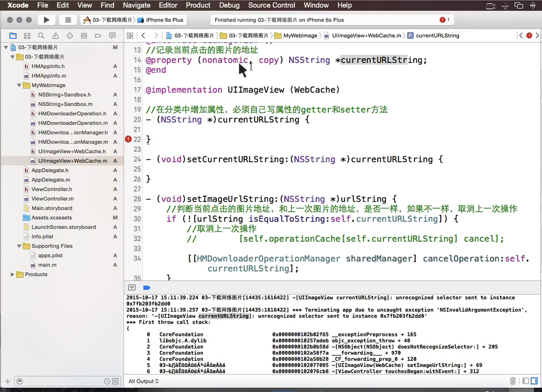This screenshot has height=392, width=542.
Task: Open the Issue navigator warning icon
Action: click(x=55, y=36)
